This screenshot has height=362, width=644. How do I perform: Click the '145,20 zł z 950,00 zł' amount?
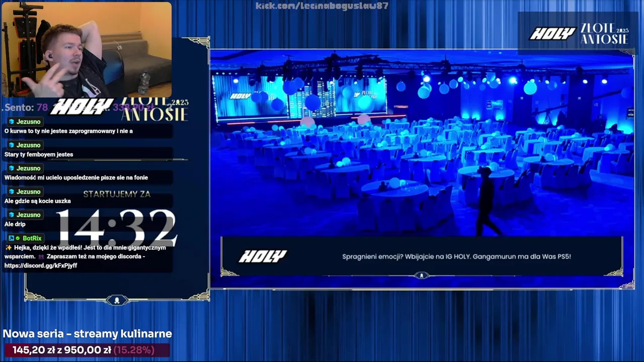tap(61, 350)
